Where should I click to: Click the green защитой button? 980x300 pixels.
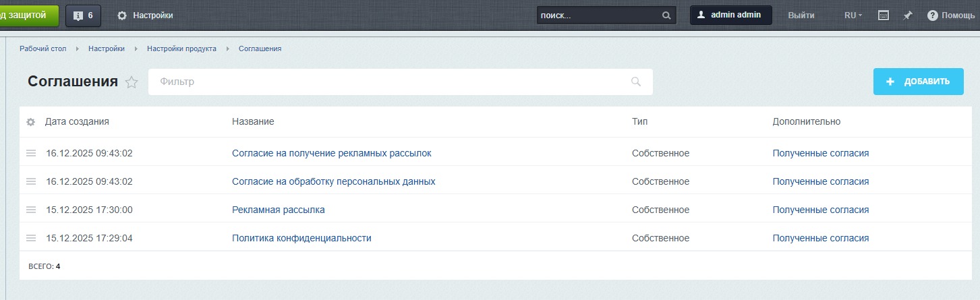click(28, 15)
